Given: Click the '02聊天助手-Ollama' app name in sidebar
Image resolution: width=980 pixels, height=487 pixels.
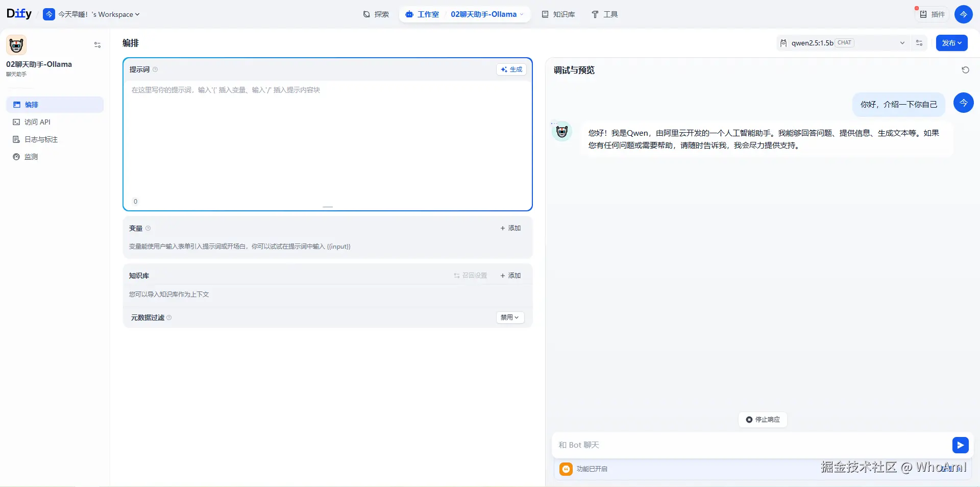Looking at the screenshot, I should 39,64.
